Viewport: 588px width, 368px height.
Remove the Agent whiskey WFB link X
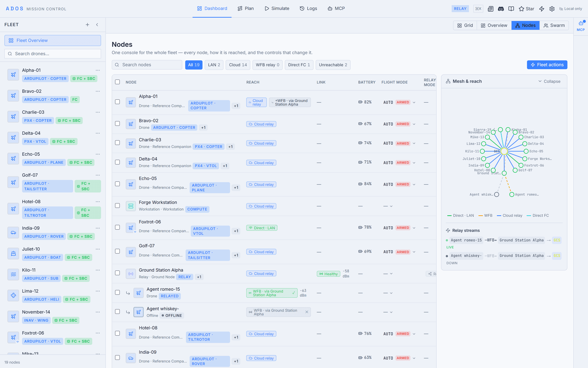coord(307,312)
